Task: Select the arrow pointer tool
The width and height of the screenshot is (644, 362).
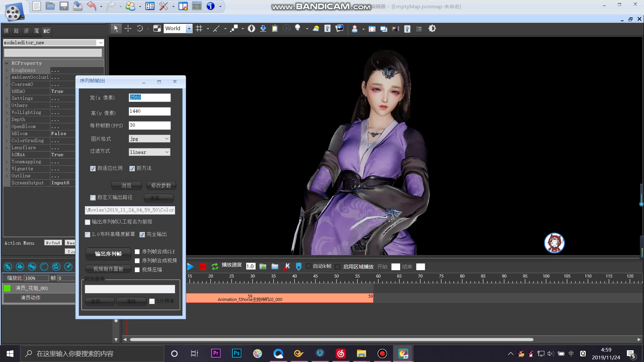Action: 116,28
